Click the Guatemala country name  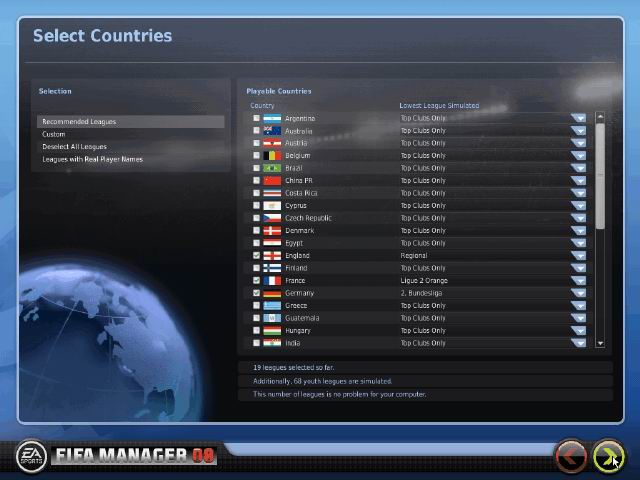pyautogui.click(x=302, y=318)
